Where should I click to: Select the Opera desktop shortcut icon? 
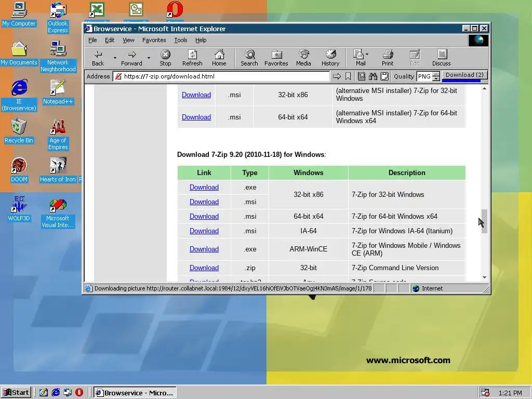coord(175,9)
